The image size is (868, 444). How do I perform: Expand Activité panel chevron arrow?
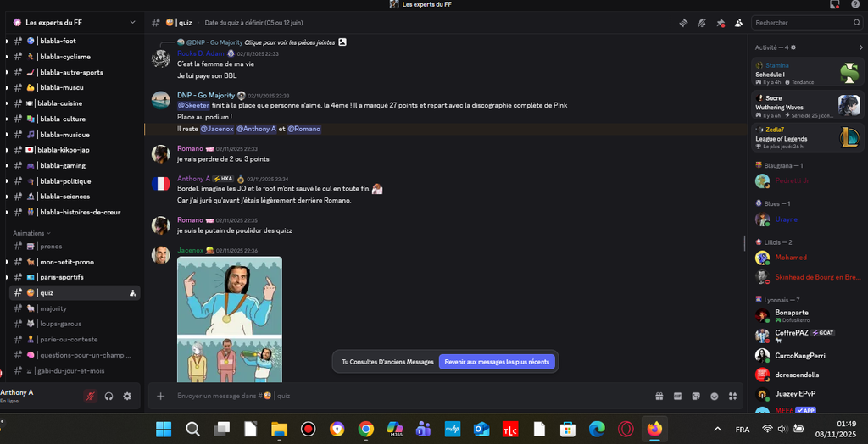coord(861,47)
